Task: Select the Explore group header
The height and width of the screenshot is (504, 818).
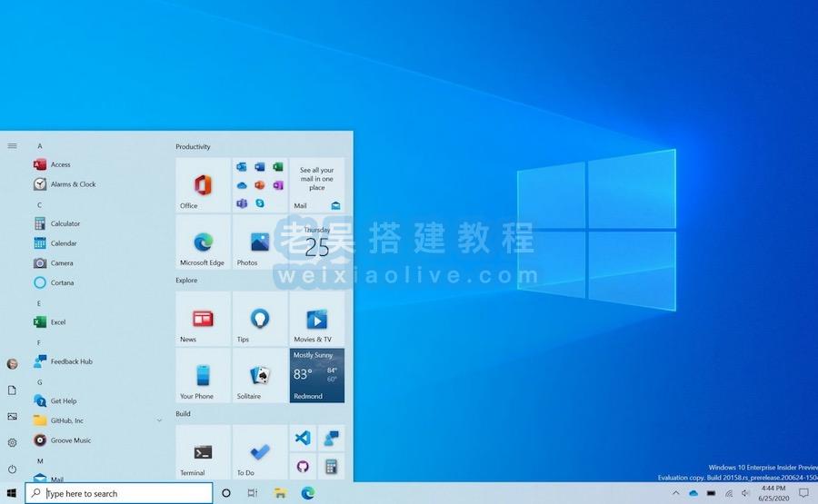Action: click(186, 281)
